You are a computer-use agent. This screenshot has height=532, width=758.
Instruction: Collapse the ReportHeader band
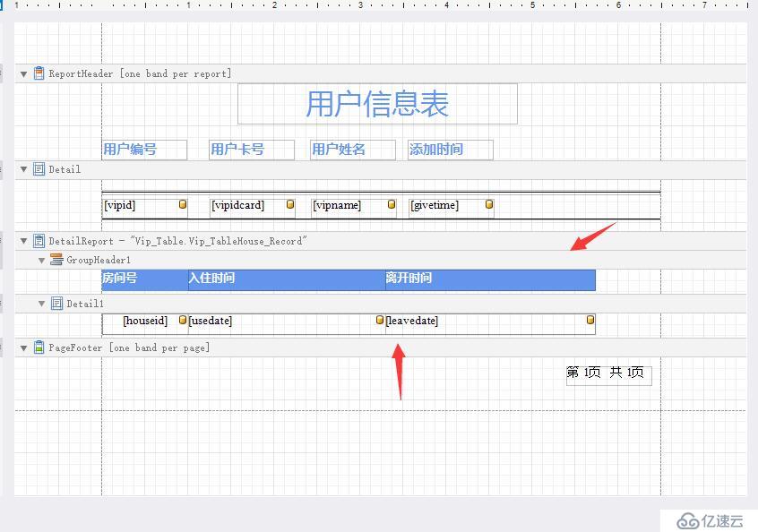click(24, 73)
